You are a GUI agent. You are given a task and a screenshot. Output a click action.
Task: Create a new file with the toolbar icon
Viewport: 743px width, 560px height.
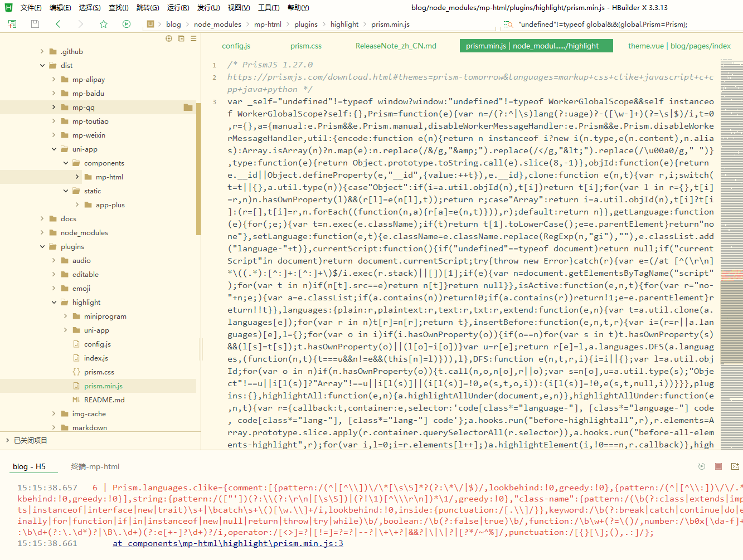pos(11,24)
